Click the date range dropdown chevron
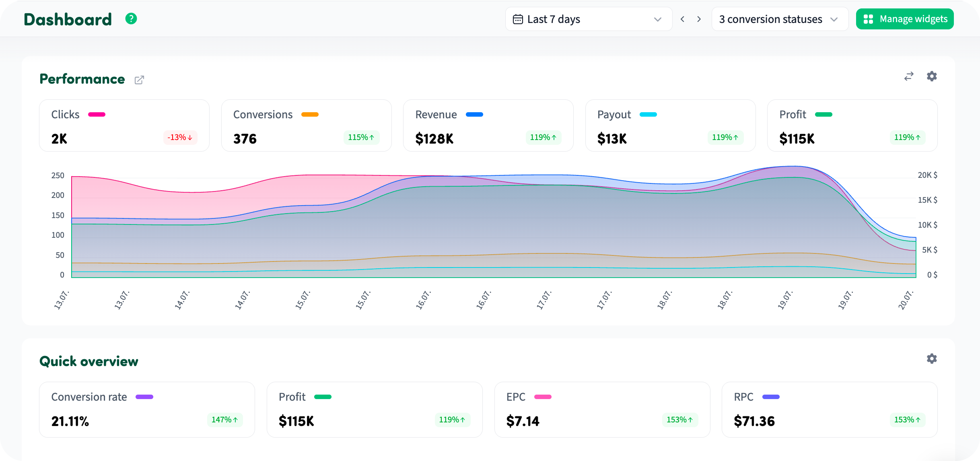The height and width of the screenshot is (461, 980). click(x=658, y=19)
